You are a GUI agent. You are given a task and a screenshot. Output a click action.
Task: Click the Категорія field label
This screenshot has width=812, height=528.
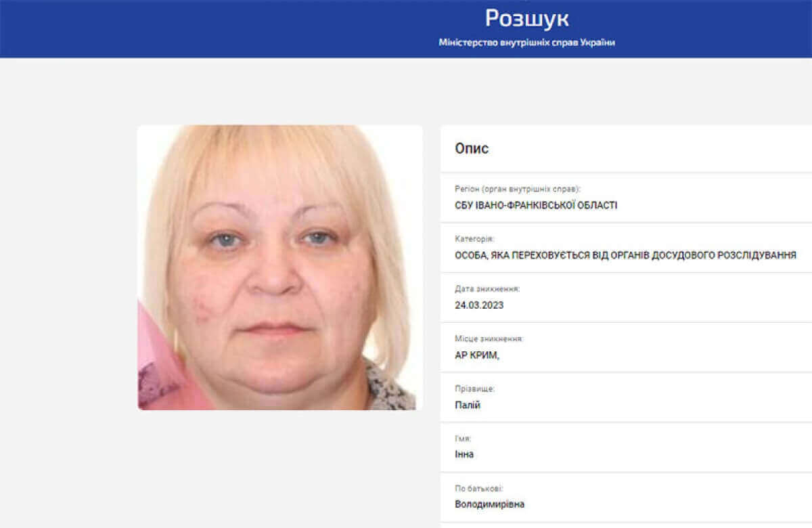(474, 239)
